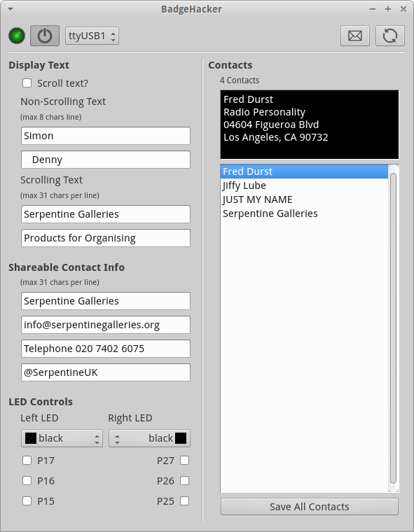Enable the Scroll text? checkbox
414x532 pixels.
(27, 83)
